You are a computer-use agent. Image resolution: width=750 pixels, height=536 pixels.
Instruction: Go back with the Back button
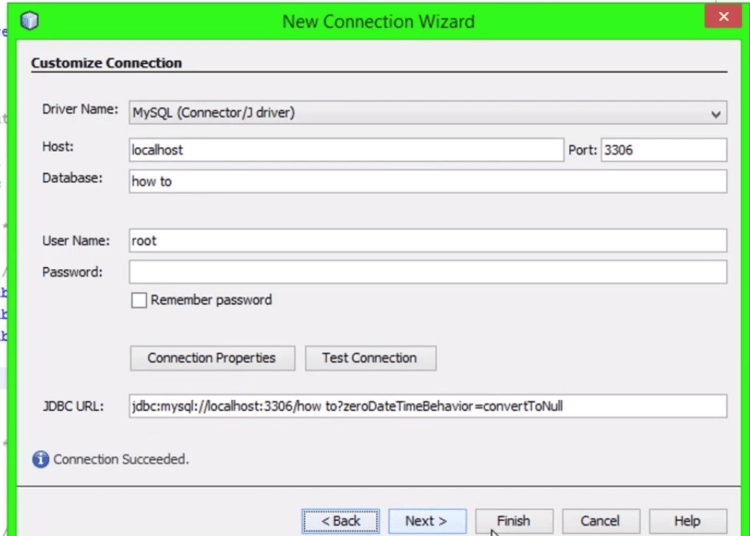point(341,521)
